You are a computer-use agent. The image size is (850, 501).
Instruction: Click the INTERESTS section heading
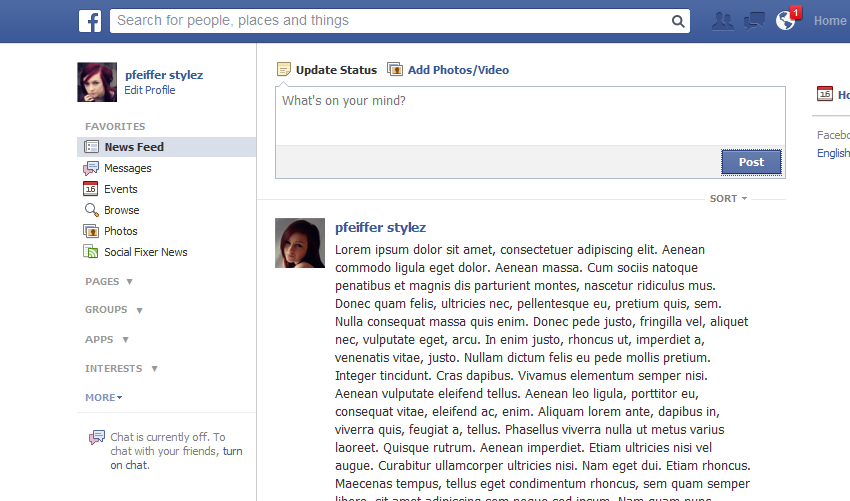pos(114,369)
